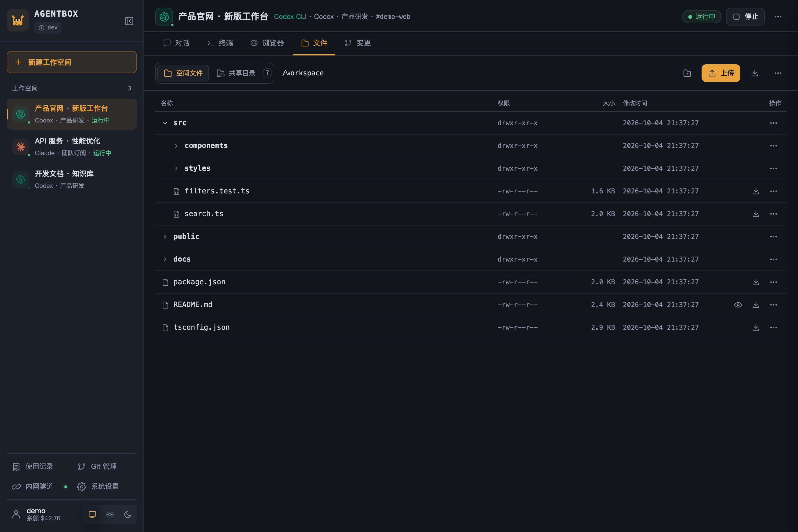Switch to the 浏览器 tab
Screen dimensions: 798x532
[267, 43]
